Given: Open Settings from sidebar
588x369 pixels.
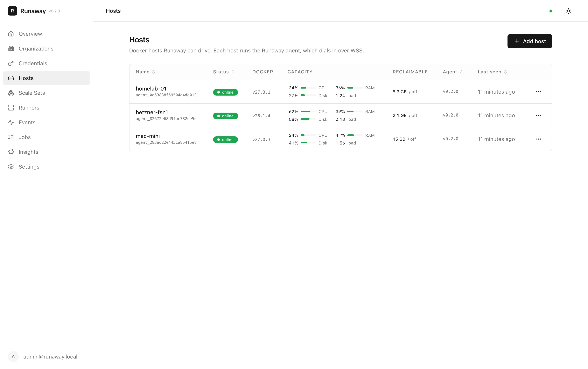Looking at the screenshot, I should coord(46,167).
